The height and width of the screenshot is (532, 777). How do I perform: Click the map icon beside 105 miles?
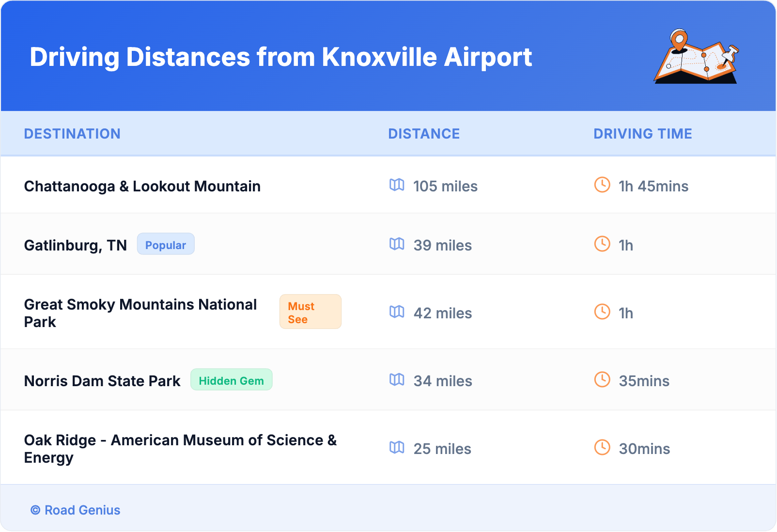point(397,185)
